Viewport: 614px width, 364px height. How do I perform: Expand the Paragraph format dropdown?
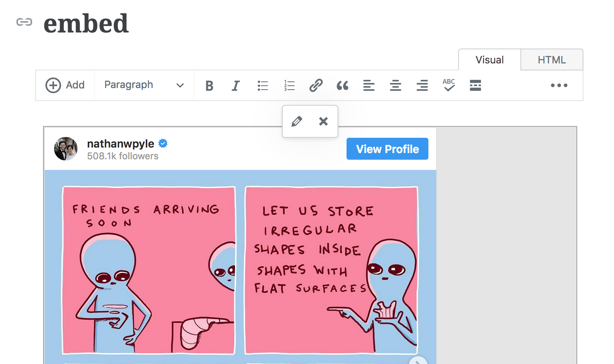pos(144,85)
